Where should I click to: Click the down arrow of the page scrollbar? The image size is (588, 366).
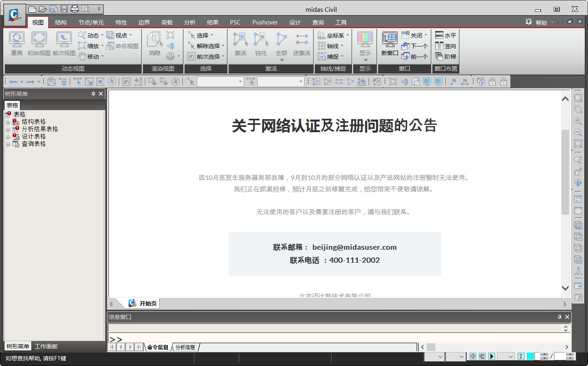pos(565,288)
